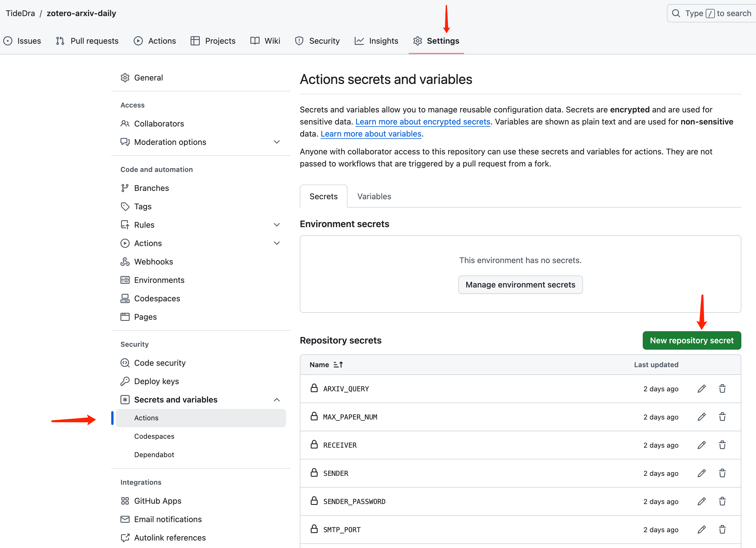Delete the MAX_PAPER_NUM secret via trash icon
756x548 pixels.
tap(722, 417)
